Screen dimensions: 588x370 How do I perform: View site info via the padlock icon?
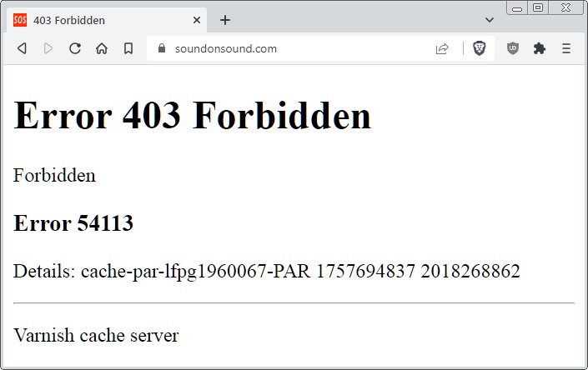[x=162, y=48]
